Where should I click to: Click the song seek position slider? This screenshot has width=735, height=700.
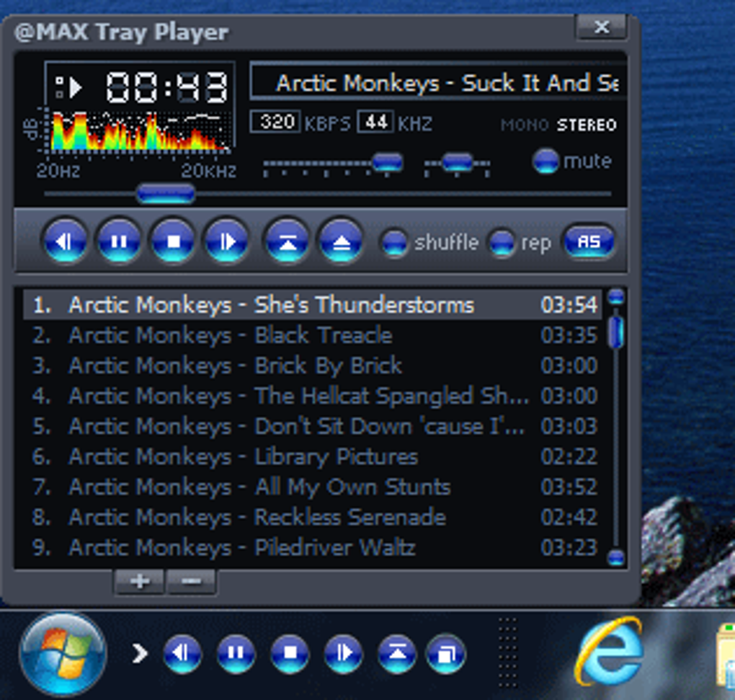pos(166,194)
